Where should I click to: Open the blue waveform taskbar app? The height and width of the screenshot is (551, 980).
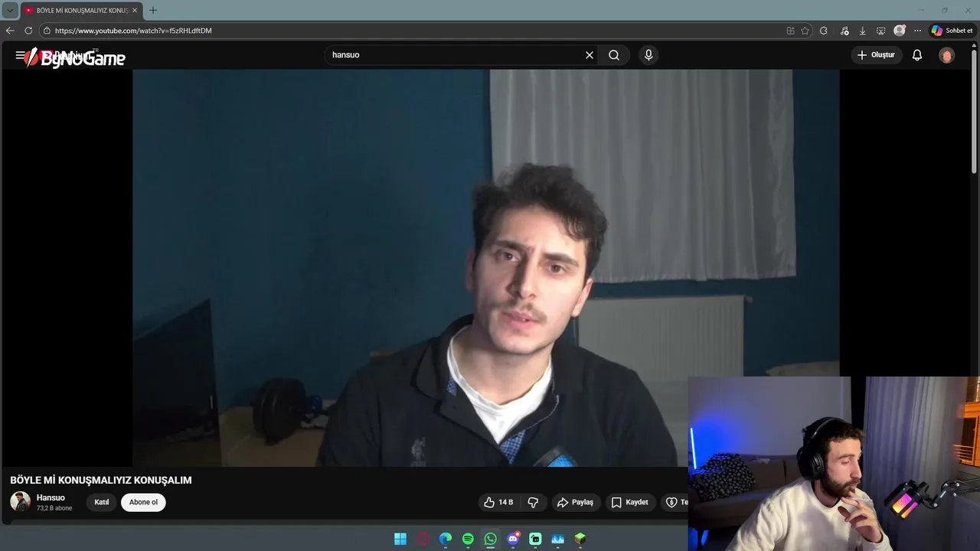558,539
